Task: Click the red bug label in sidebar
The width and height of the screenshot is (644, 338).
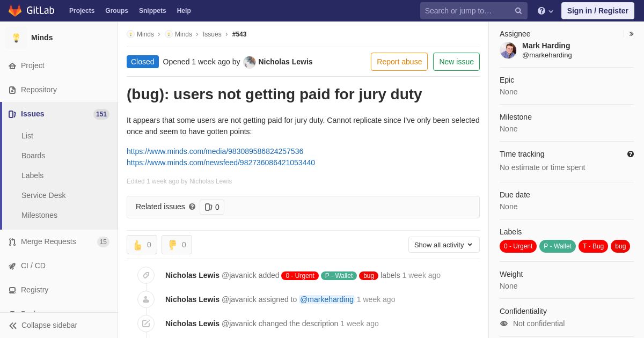Action: pos(620,246)
